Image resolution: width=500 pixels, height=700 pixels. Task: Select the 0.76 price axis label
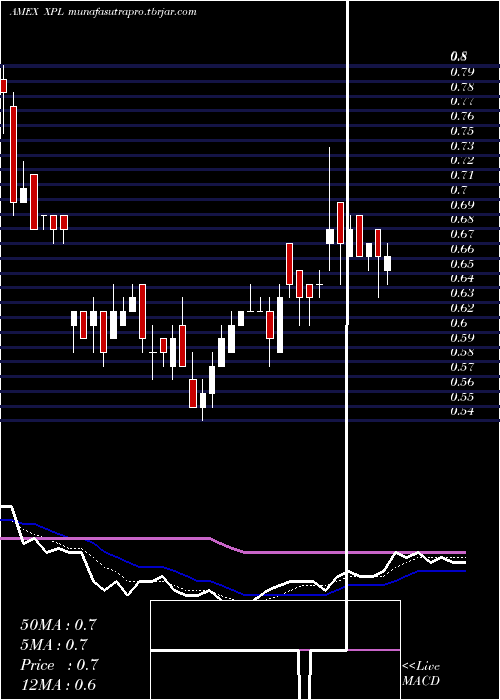pos(462,116)
